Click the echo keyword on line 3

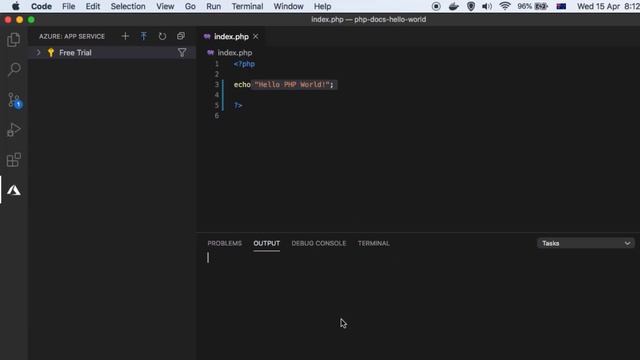242,84
